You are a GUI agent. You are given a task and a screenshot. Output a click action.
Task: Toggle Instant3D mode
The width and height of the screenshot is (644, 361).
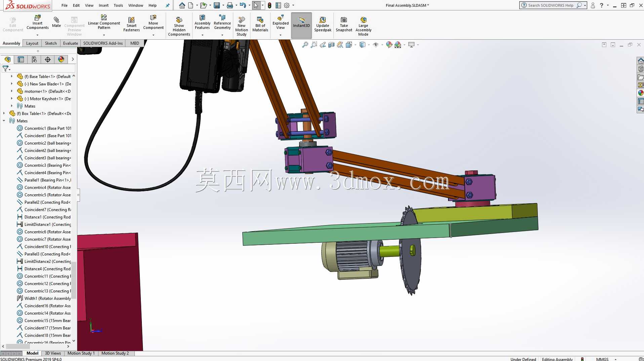click(x=301, y=25)
